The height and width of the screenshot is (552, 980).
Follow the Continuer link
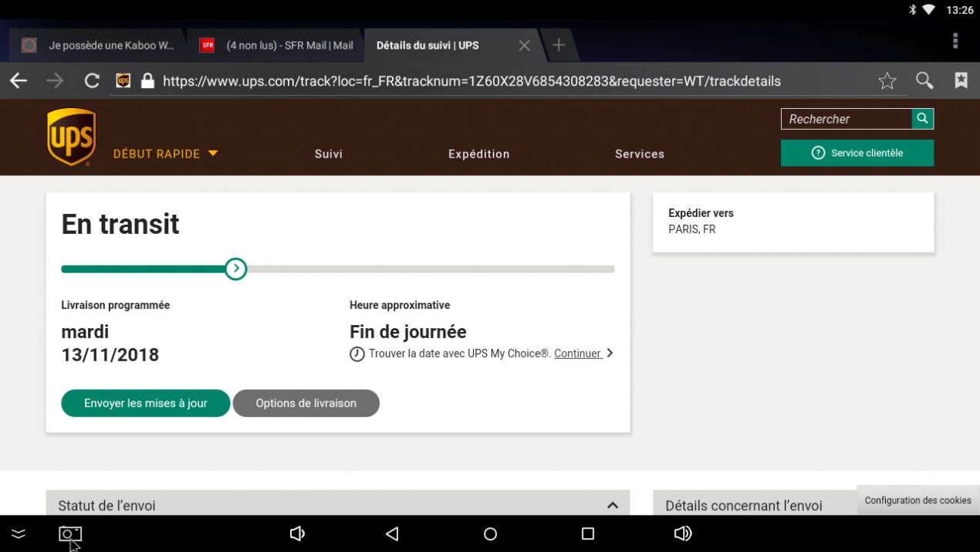coord(577,354)
